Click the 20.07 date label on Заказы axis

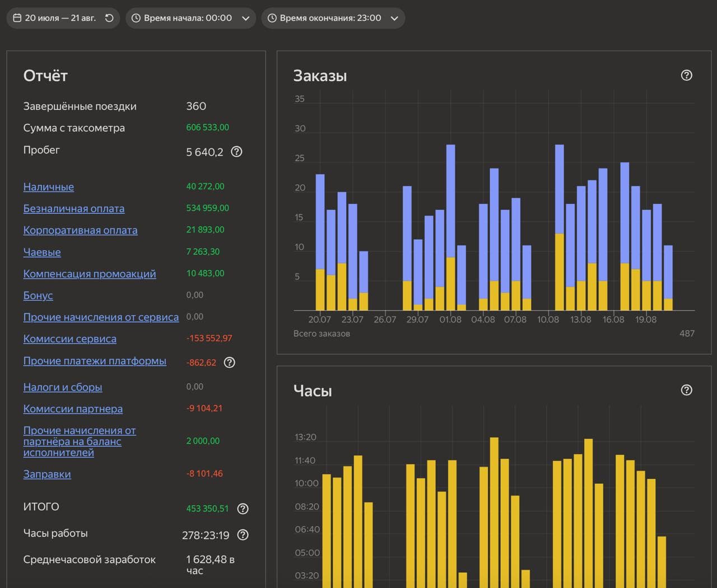319,320
